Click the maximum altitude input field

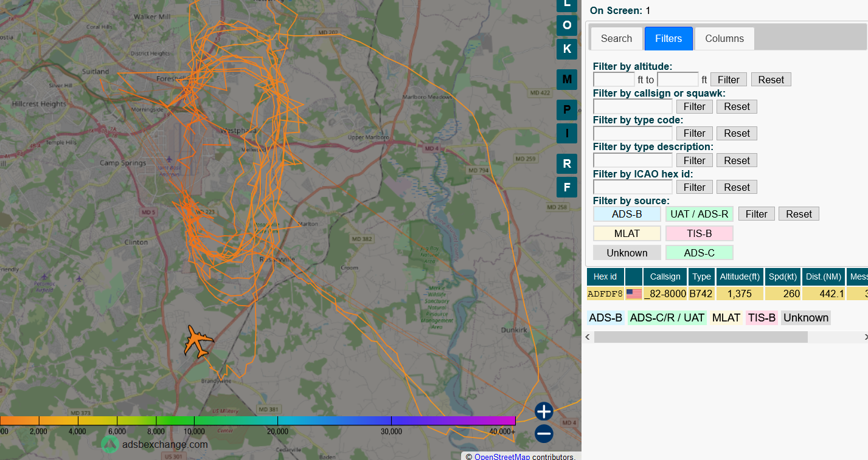pyautogui.click(x=678, y=80)
